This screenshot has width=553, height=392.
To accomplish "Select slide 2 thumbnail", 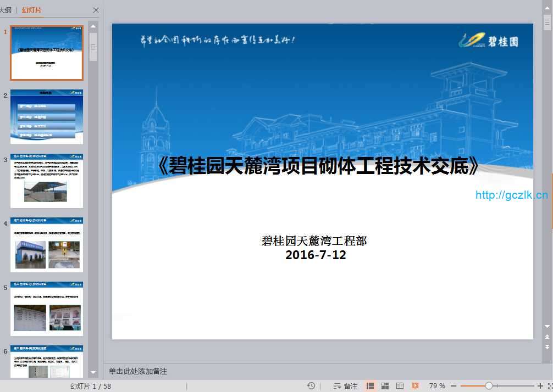I will click(47, 116).
